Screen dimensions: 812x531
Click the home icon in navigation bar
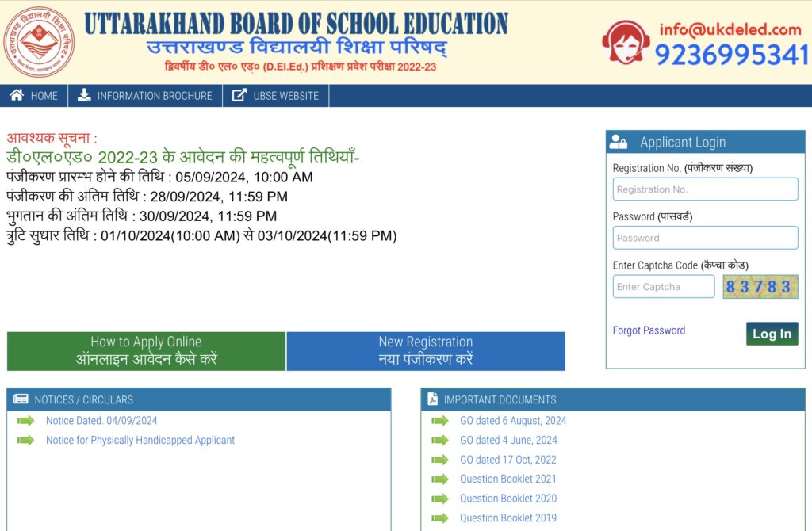[17, 95]
